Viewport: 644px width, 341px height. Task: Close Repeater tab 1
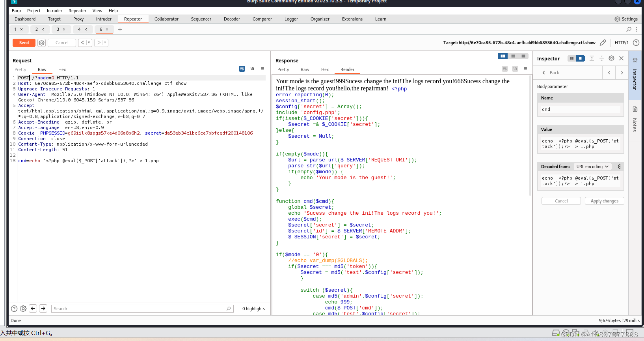tap(22, 29)
